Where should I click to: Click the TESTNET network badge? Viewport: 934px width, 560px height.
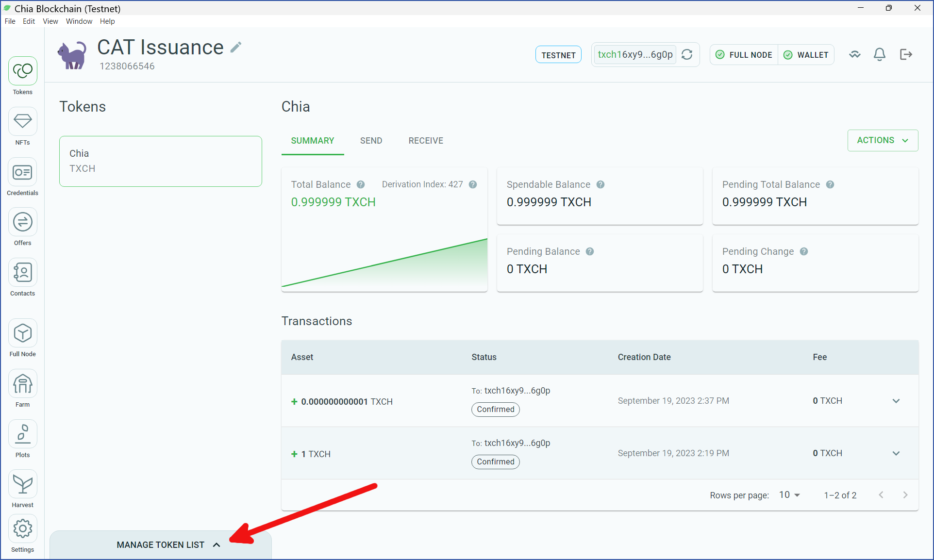click(558, 55)
